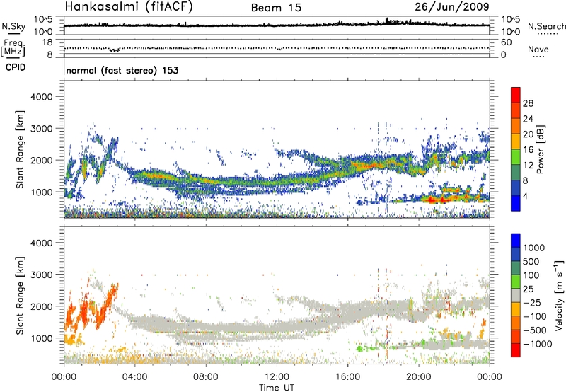Image resolution: width=566 pixels, height=392 pixels.
Task: Click the -1000 label on the velocity colorbar
Action: [537, 344]
